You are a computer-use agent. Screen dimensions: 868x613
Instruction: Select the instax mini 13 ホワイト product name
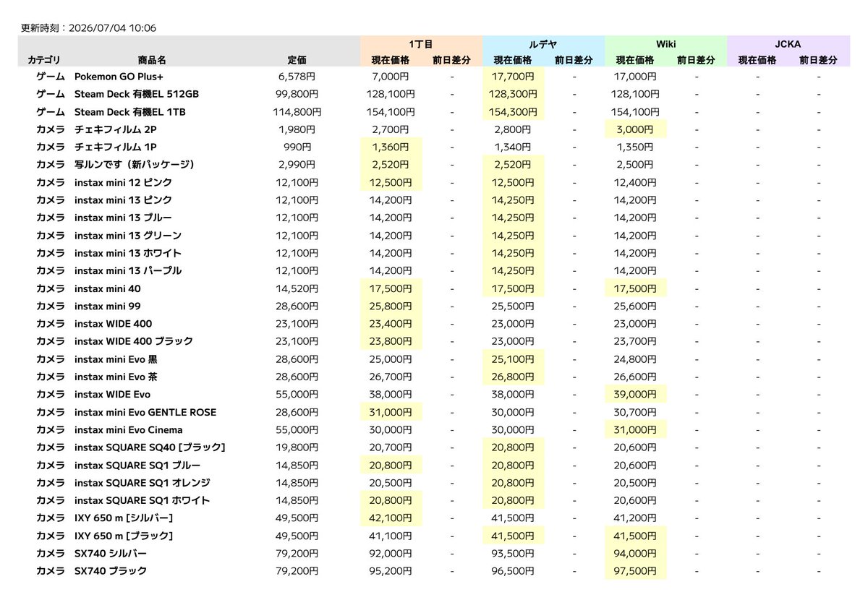pyautogui.click(x=128, y=253)
